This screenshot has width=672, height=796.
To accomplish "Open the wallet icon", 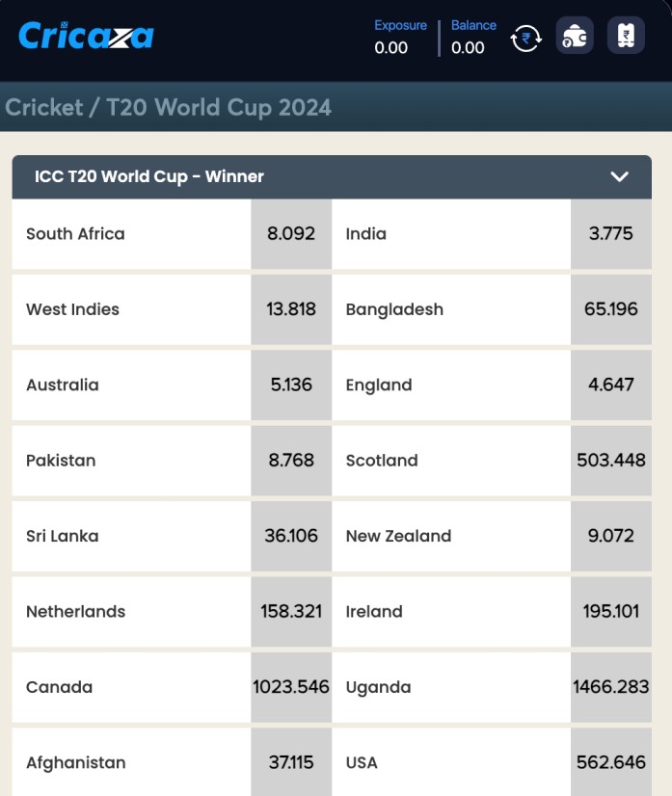I will click(575, 36).
